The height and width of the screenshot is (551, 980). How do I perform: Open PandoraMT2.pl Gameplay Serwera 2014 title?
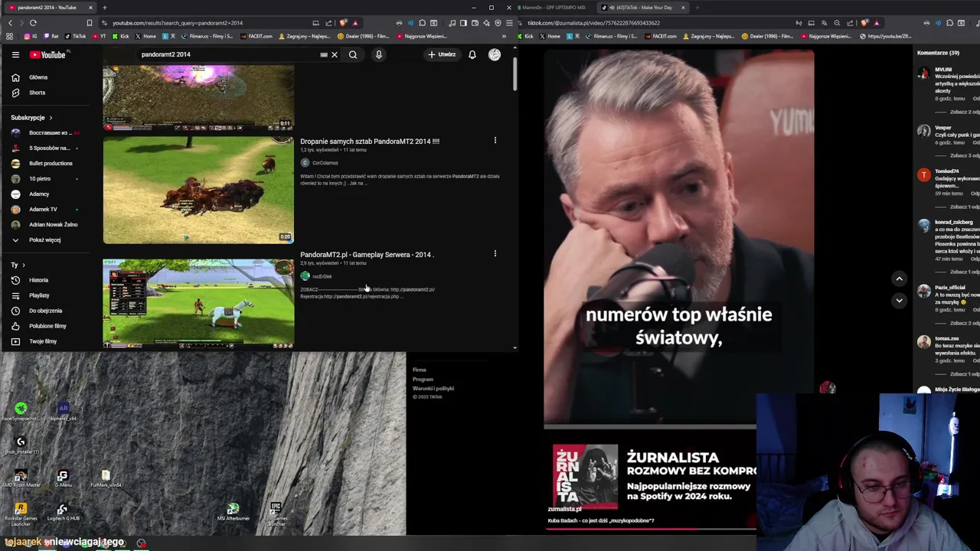coord(367,254)
